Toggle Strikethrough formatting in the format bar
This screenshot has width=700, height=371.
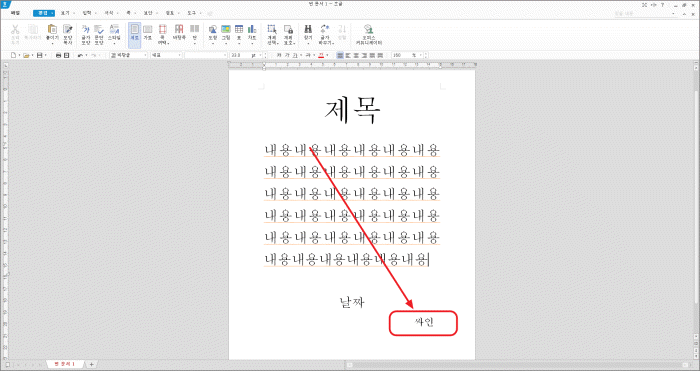tap(308, 55)
